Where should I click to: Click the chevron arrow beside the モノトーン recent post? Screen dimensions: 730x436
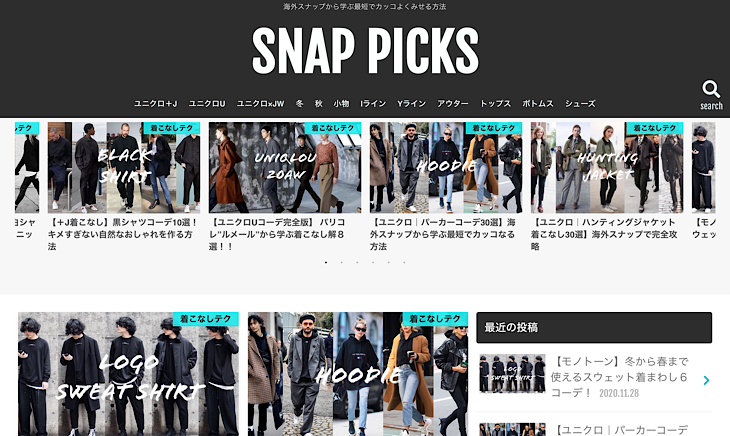coord(706,380)
